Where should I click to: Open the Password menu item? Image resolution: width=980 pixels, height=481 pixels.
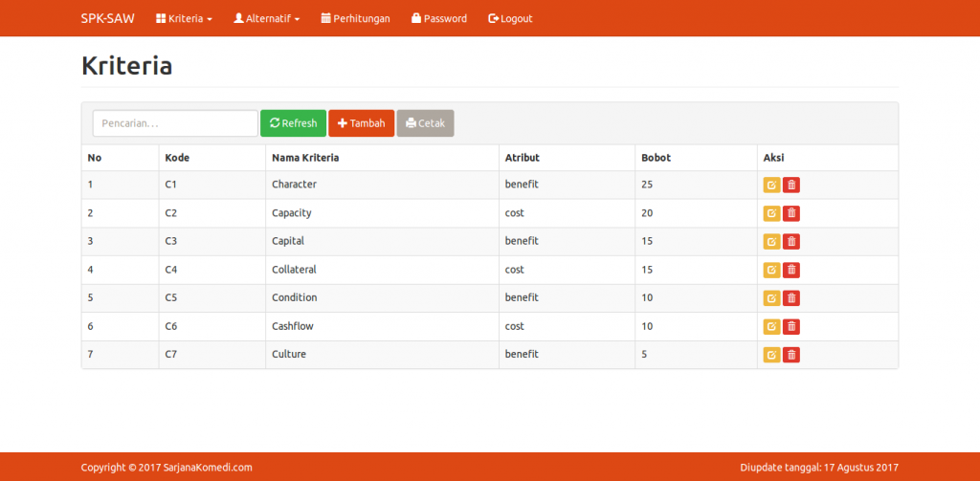pyautogui.click(x=439, y=19)
